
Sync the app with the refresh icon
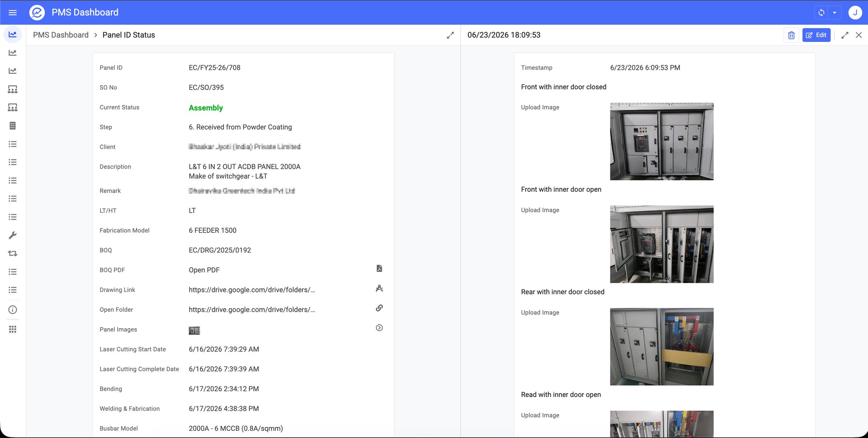click(822, 13)
